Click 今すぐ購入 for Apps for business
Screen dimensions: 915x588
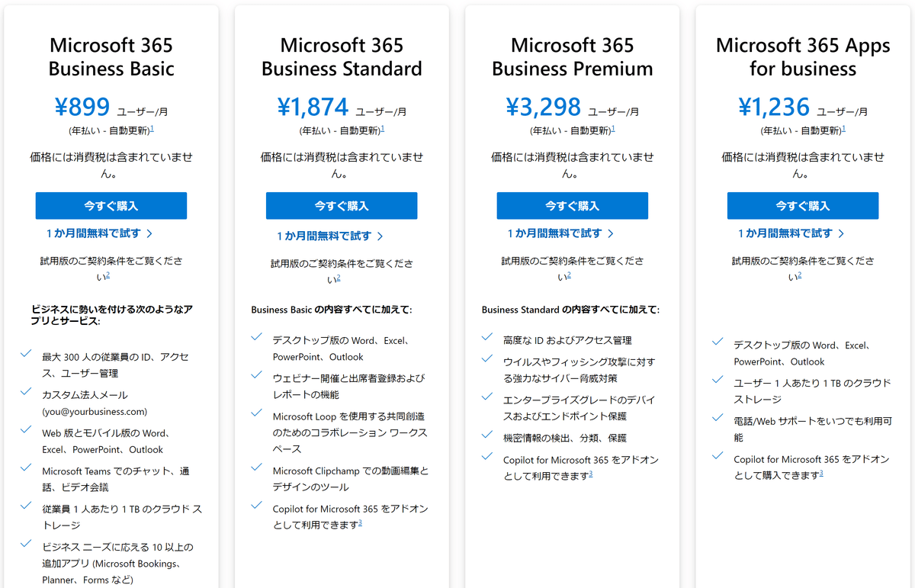[x=803, y=206]
